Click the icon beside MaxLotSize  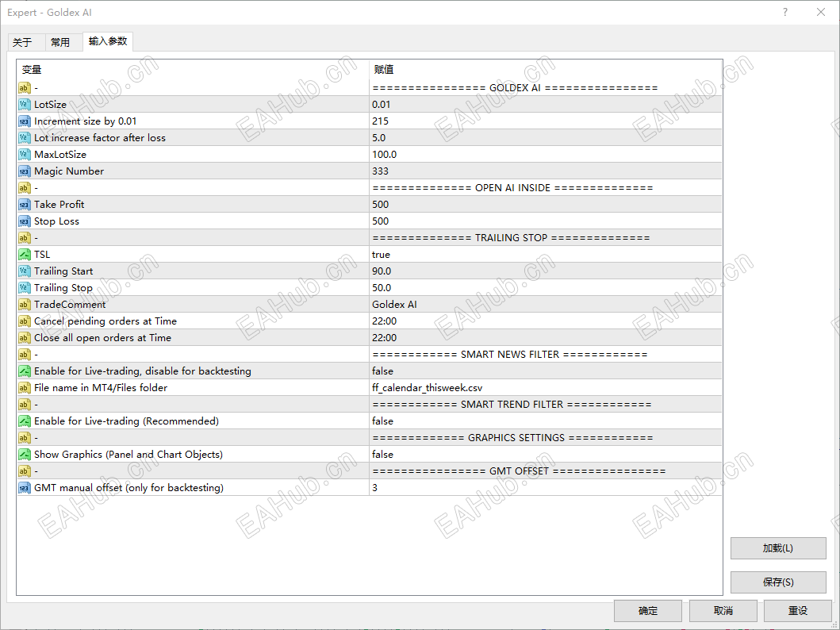[24, 154]
